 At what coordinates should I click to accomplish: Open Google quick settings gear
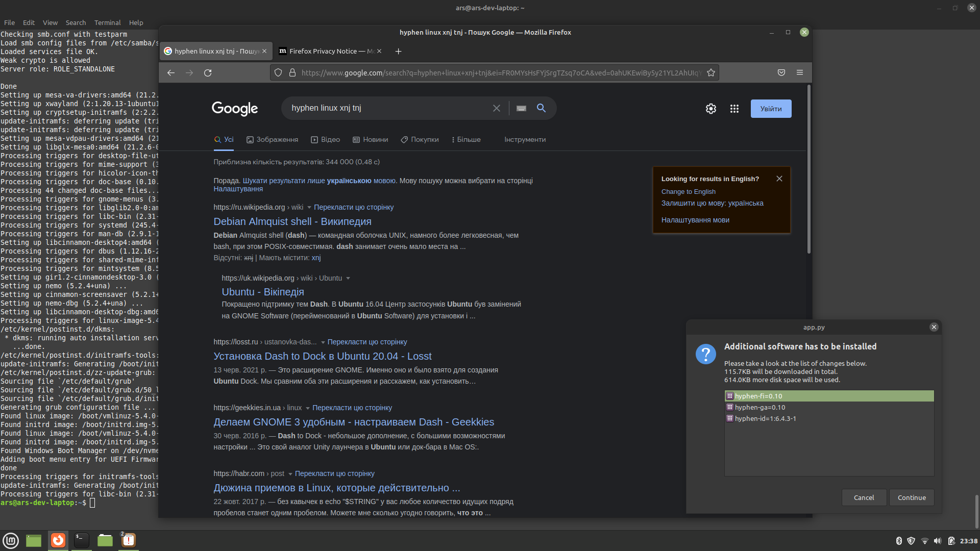coord(711,109)
